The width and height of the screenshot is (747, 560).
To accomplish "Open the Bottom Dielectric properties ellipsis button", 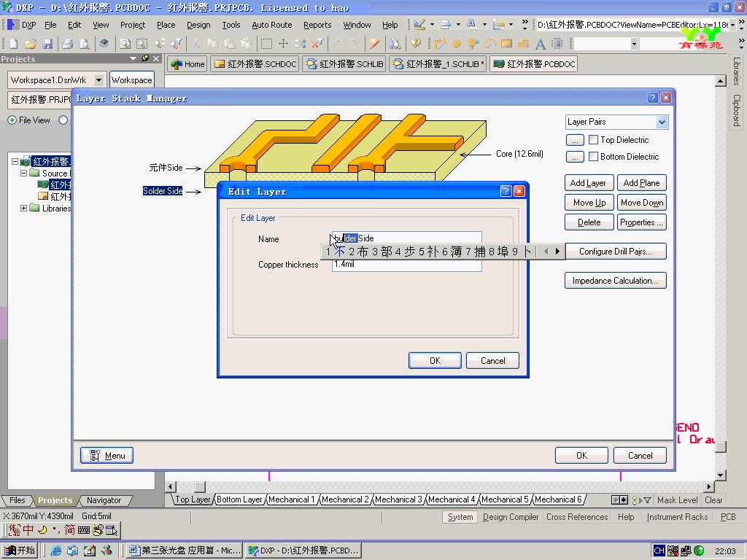I will click(575, 157).
